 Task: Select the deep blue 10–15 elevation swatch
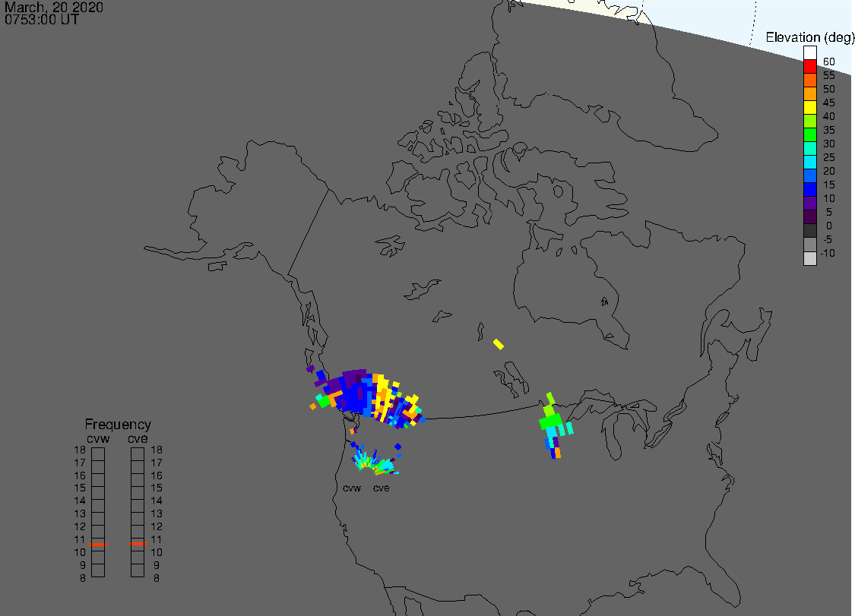click(809, 189)
